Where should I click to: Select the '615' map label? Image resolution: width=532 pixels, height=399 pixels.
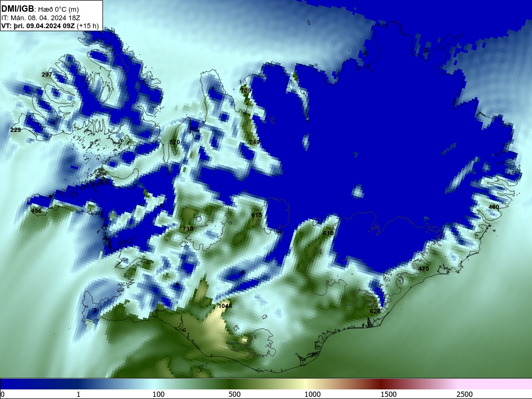tap(256, 215)
